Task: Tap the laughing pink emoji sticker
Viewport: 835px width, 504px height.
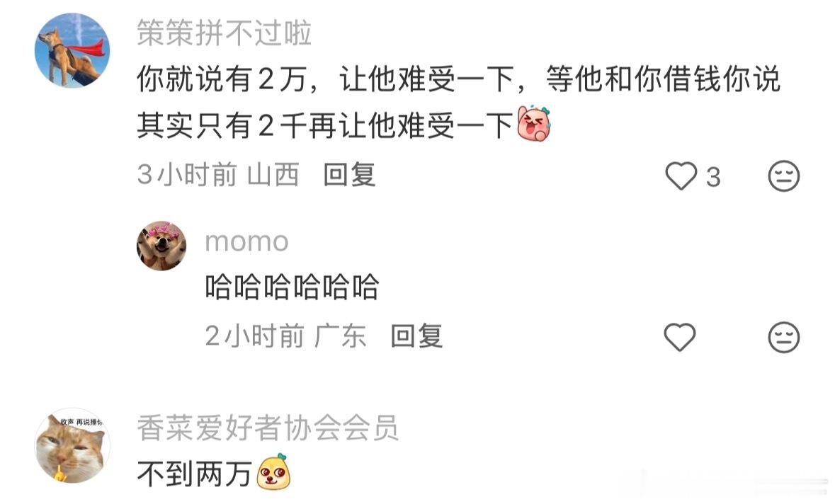Action: click(535, 124)
